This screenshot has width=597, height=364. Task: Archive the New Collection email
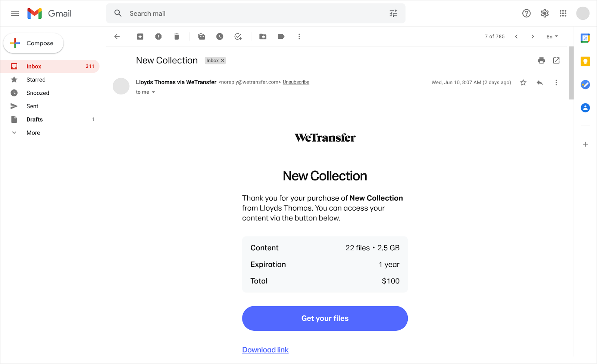pos(140,36)
